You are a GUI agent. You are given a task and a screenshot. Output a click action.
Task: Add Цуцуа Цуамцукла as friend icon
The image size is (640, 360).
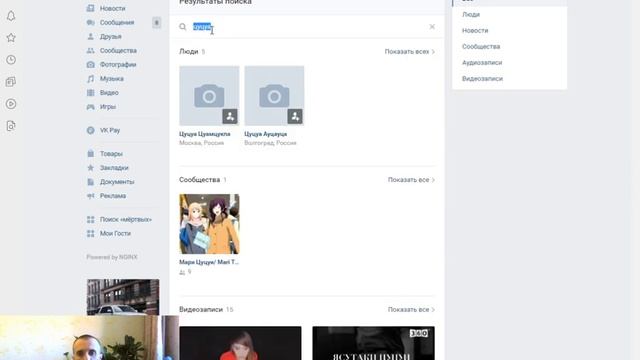[230, 116]
